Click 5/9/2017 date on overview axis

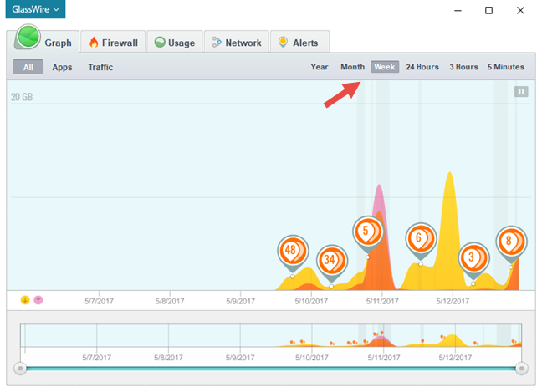coord(240,358)
